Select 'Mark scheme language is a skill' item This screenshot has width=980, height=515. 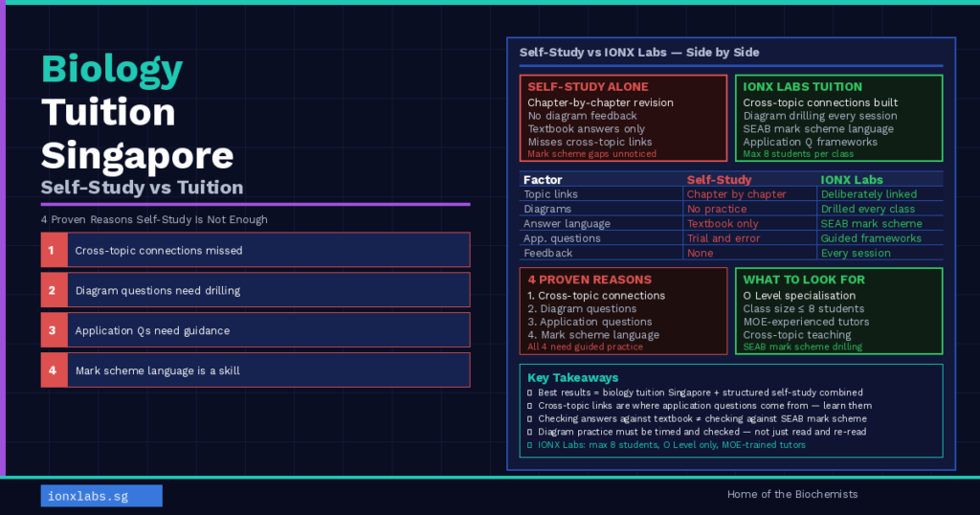pyautogui.click(x=157, y=370)
